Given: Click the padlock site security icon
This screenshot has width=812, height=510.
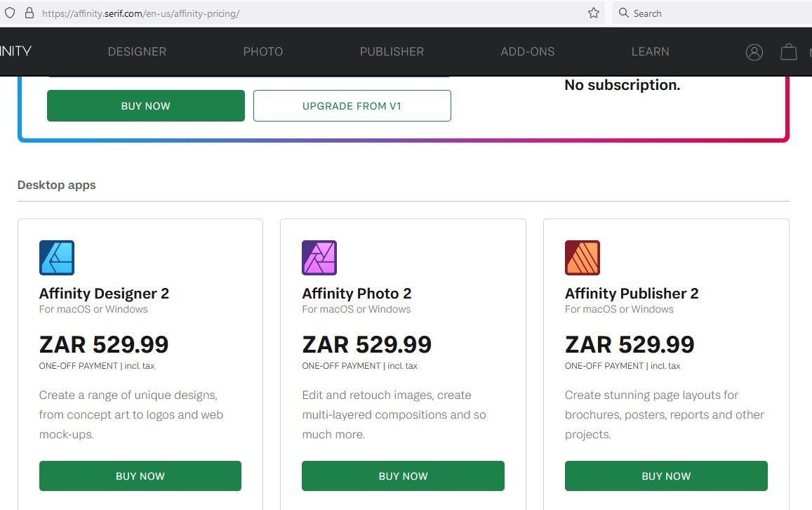Looking at the screenshot, I should 29,13.
